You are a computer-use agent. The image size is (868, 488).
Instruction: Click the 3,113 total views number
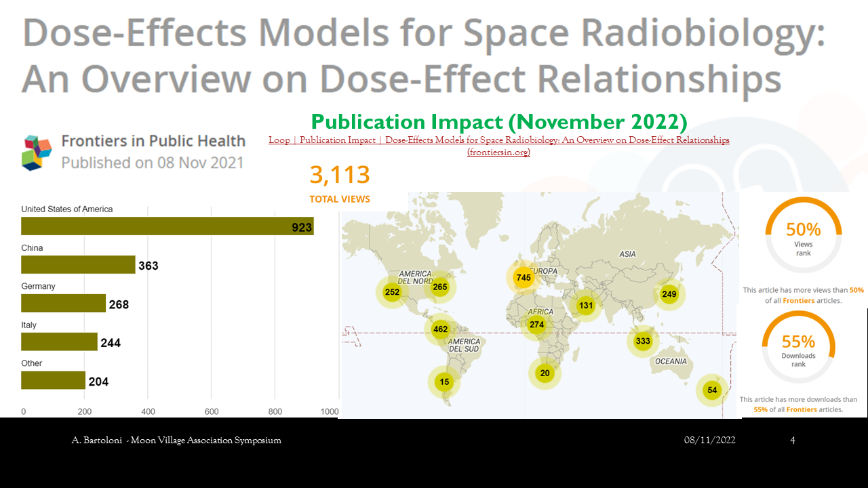340,176
